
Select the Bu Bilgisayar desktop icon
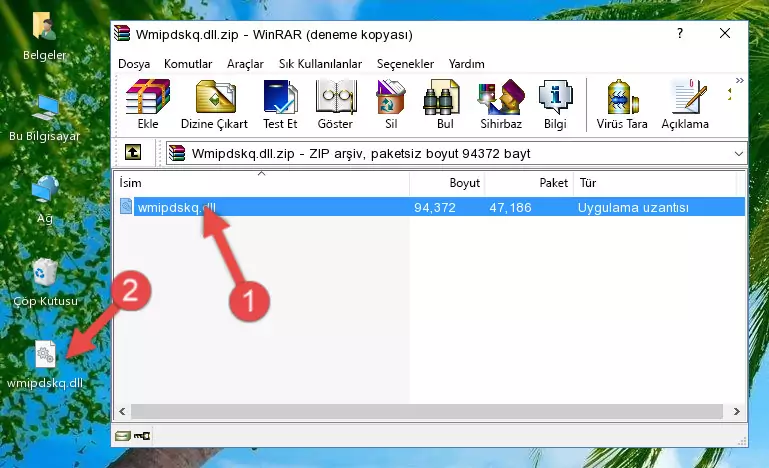point(44,119)
